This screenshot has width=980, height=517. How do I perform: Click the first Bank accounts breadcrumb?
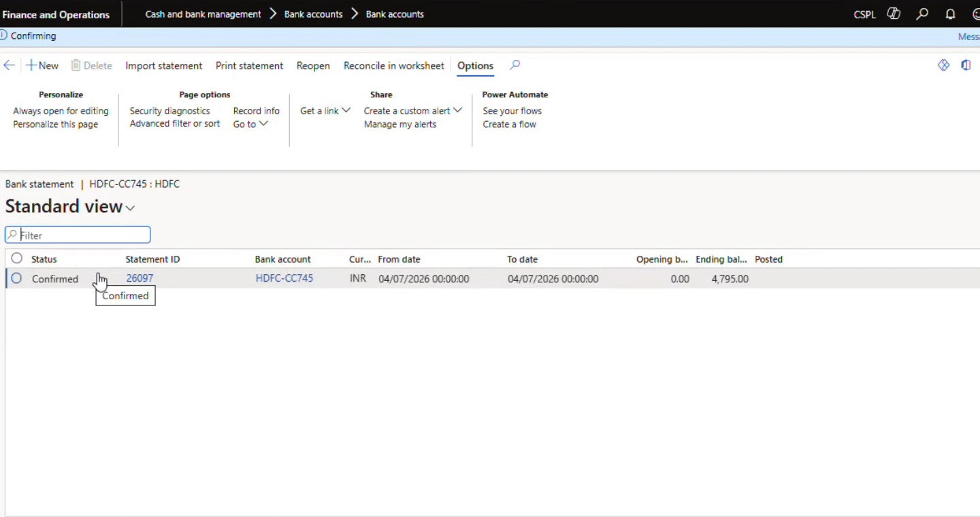click(x=313, y=14)
